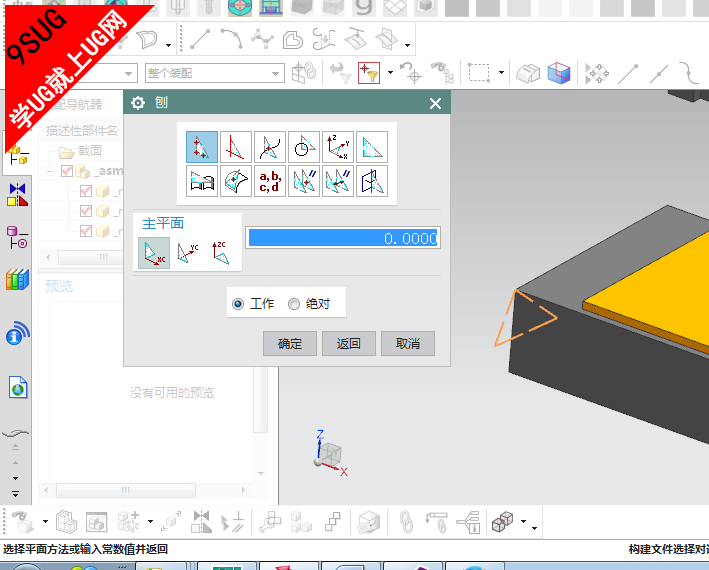
Task: Toggle the _asm assembly checkbox
Action: (x=67, y=171)
